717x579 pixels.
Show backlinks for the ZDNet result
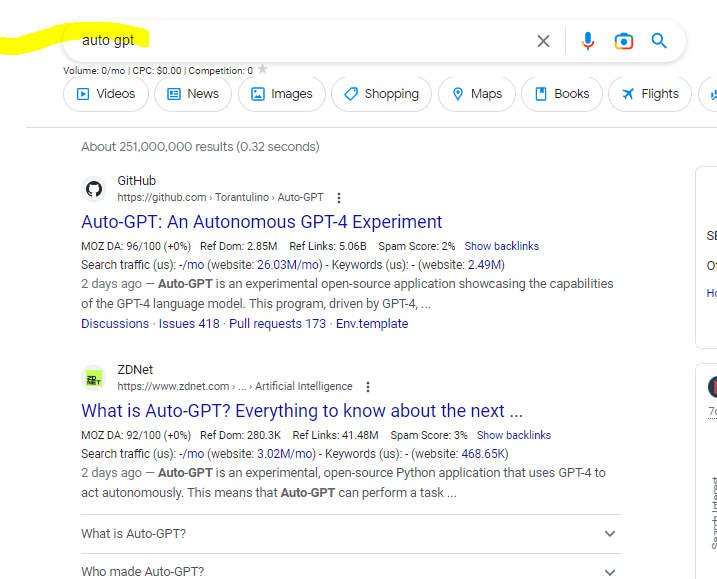tap(514, 435)
